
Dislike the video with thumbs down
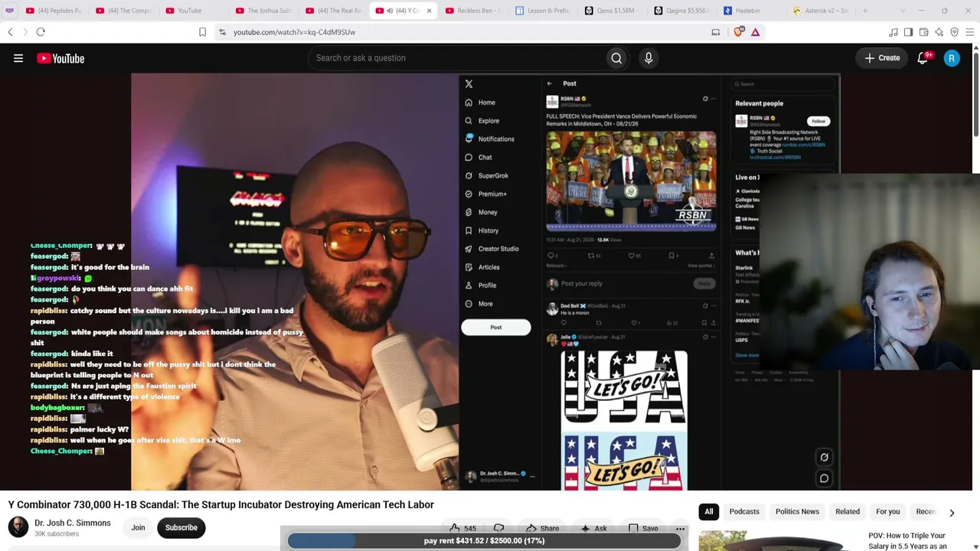coord(499,528)
